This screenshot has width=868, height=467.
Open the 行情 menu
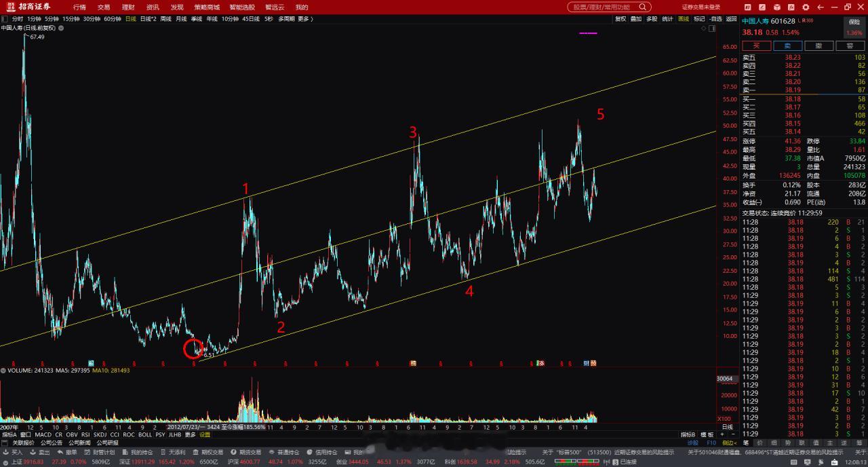click(x=79, y=7)
